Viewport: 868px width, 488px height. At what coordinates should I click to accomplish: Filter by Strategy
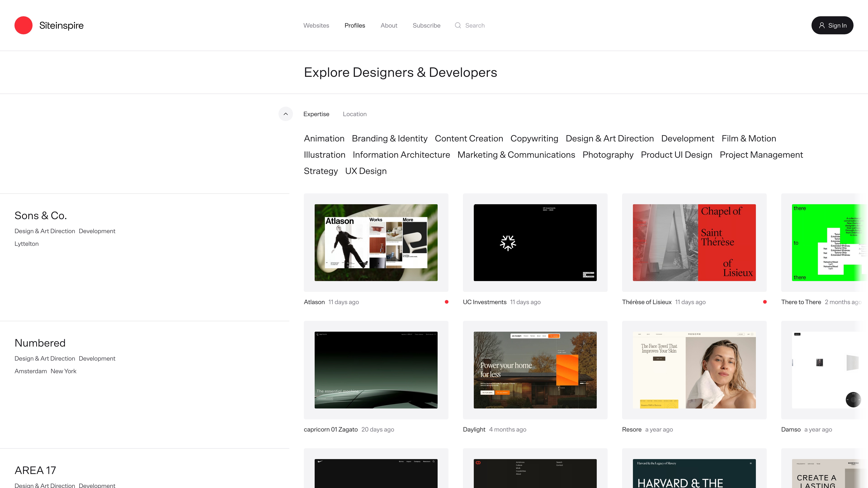[321, 171]
